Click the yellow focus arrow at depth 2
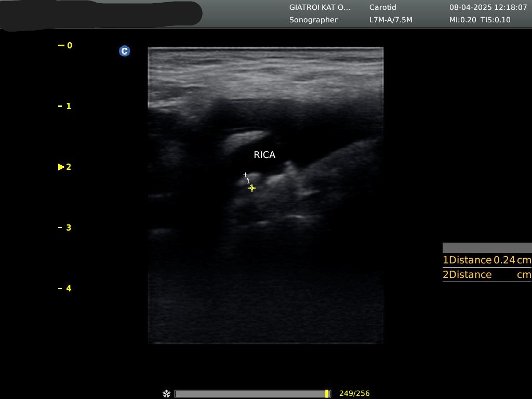This screenshot has height=399, width=532. (61, 167)
